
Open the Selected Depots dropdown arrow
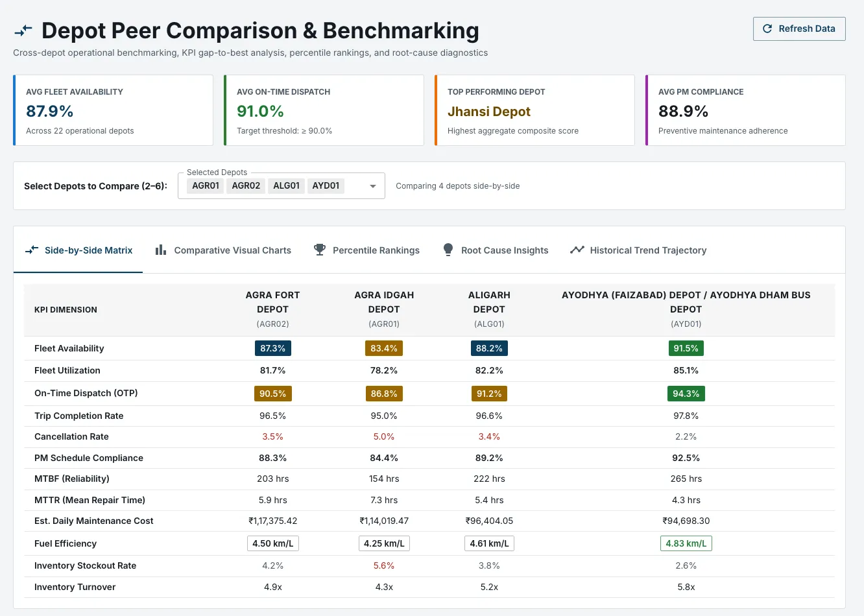[373, 186]
